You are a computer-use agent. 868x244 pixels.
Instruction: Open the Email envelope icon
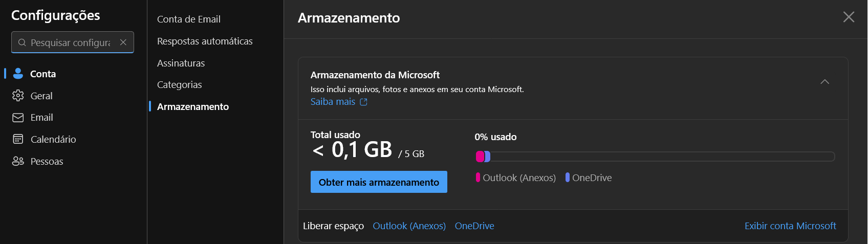click(18, 118)
